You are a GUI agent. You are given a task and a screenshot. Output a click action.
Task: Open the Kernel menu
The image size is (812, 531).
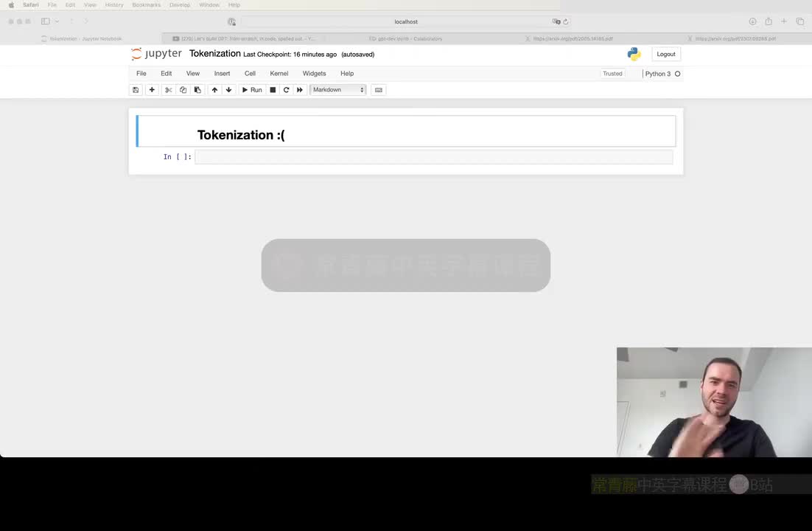click(x=279, y=74)
